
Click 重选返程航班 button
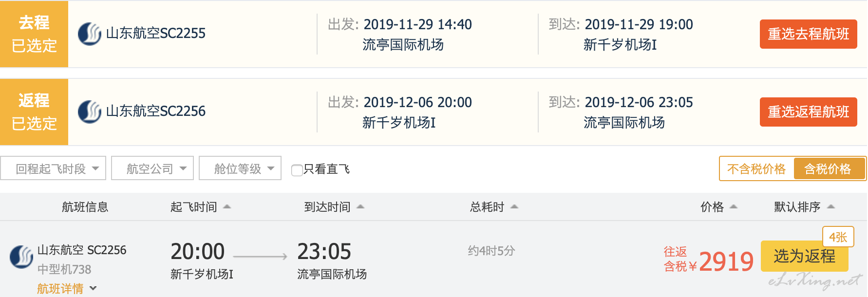coord(808,112)
